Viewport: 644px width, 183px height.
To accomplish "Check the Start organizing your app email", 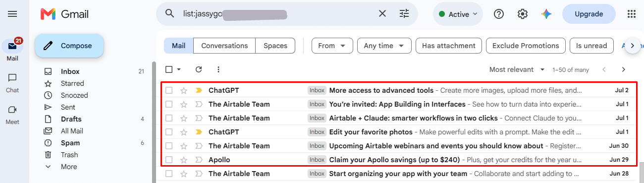I will (169, 174).
